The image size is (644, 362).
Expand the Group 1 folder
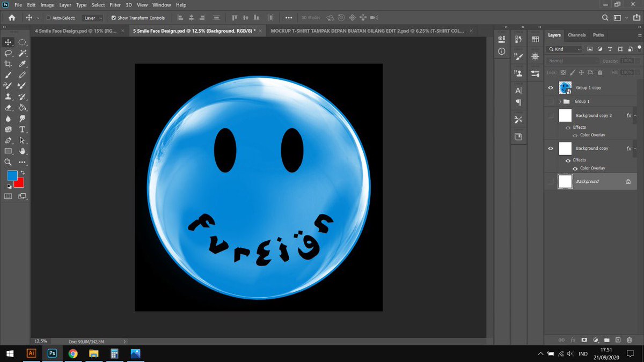tap(560, 101)
